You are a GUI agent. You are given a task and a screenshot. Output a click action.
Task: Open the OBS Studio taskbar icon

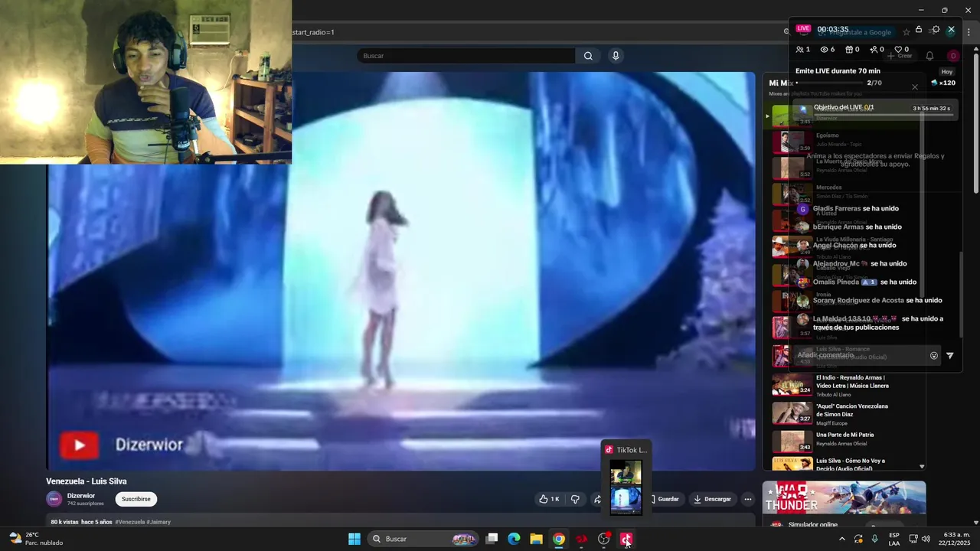click(x=604, y=539)
